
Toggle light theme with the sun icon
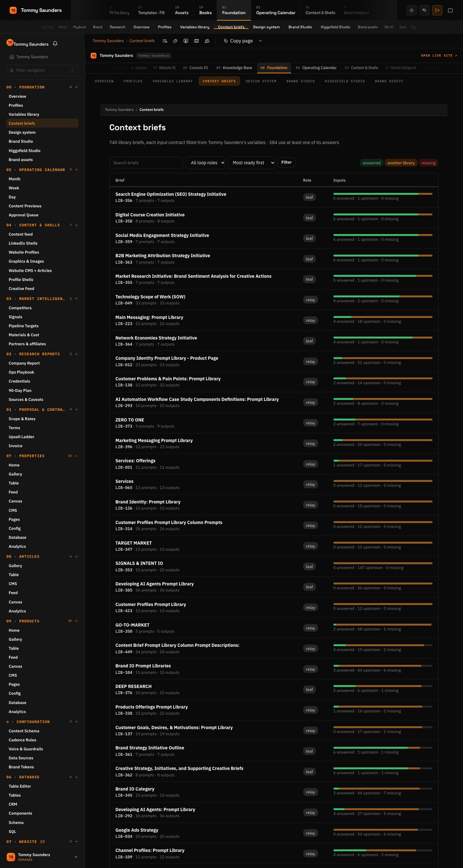[412, 10]
